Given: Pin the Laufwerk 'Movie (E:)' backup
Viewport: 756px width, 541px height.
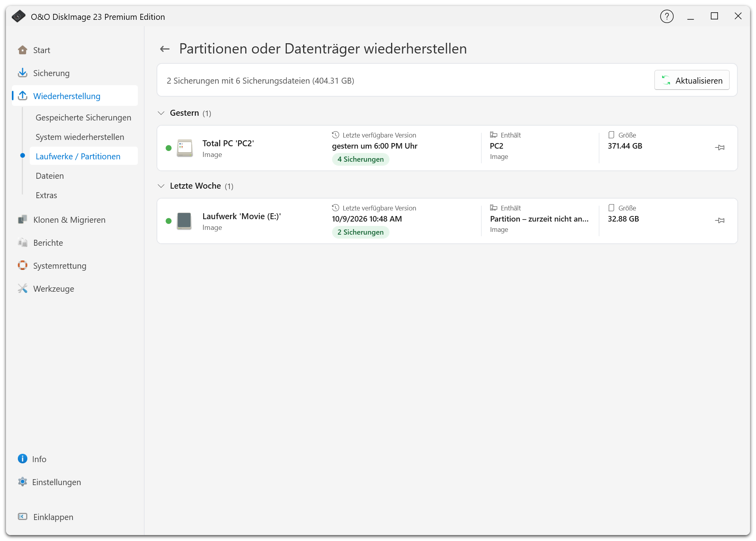Looking at the screenshot, I should point(720,220).
